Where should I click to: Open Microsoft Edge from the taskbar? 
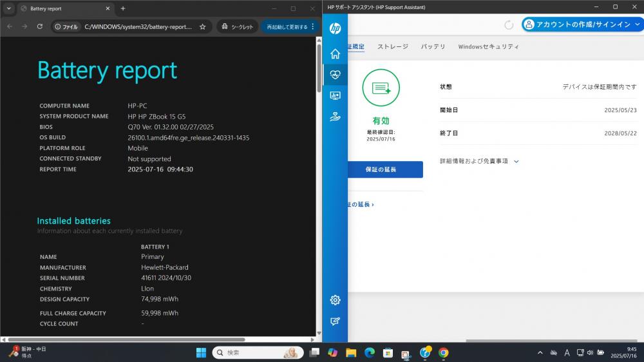tap(370, 352)
